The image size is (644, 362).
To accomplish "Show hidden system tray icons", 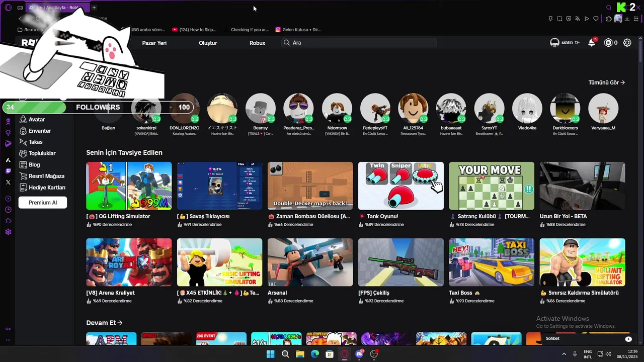I will point(563,354).
